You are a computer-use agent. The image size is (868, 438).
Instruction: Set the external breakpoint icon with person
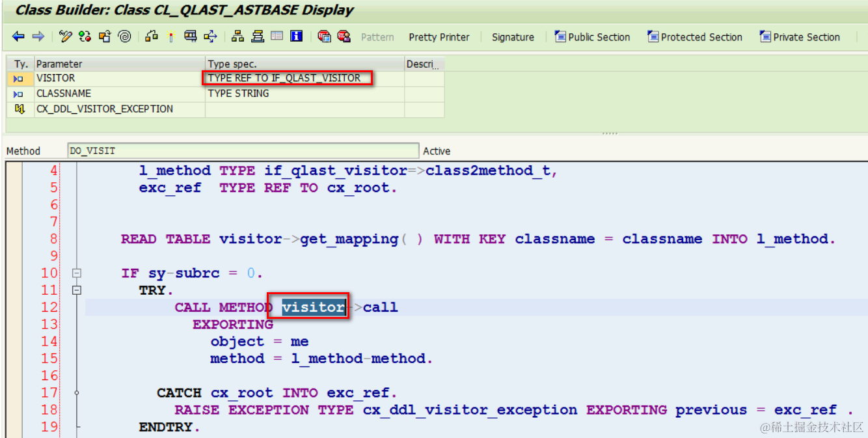[344, 36]
